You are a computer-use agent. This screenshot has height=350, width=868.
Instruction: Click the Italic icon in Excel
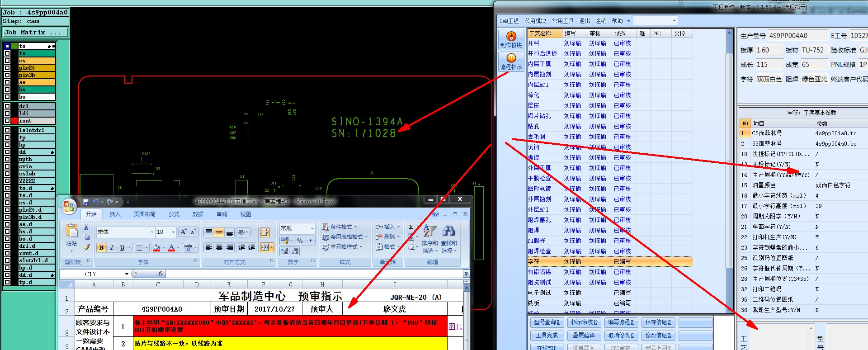click(x=112, y=247)
